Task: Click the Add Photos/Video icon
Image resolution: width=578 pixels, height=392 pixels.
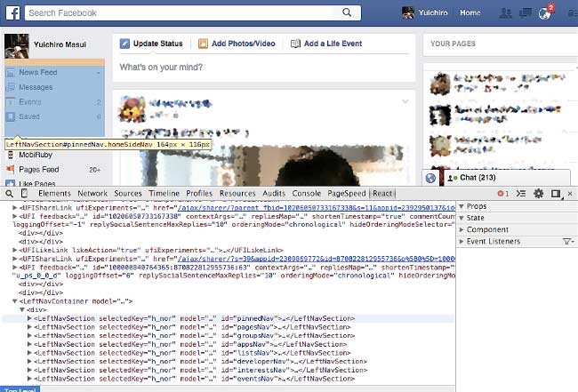Action: point(203,44)
